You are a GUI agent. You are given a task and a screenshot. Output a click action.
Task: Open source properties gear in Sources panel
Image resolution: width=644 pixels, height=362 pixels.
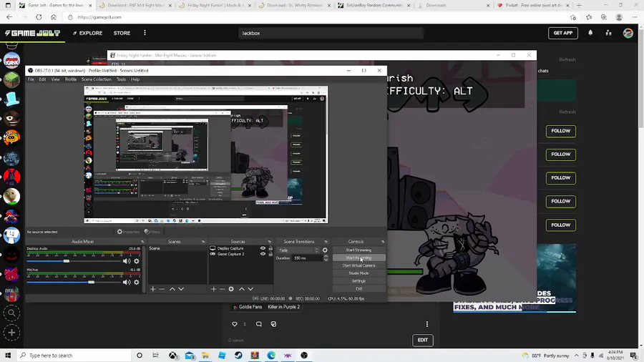[x=231, y=289]
